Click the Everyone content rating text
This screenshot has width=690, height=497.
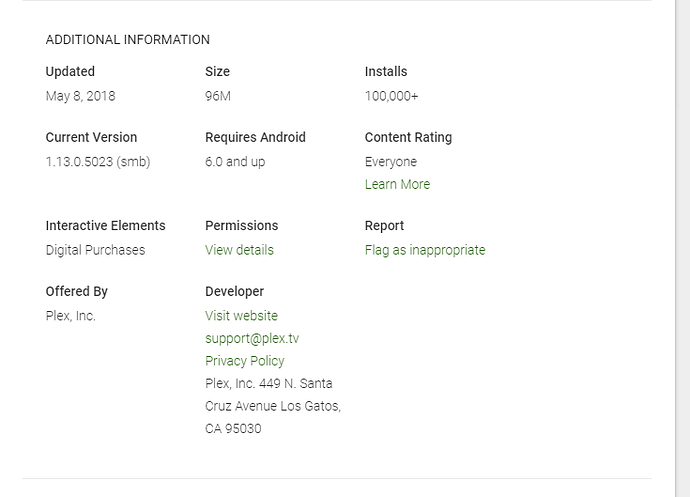(391, 162)
